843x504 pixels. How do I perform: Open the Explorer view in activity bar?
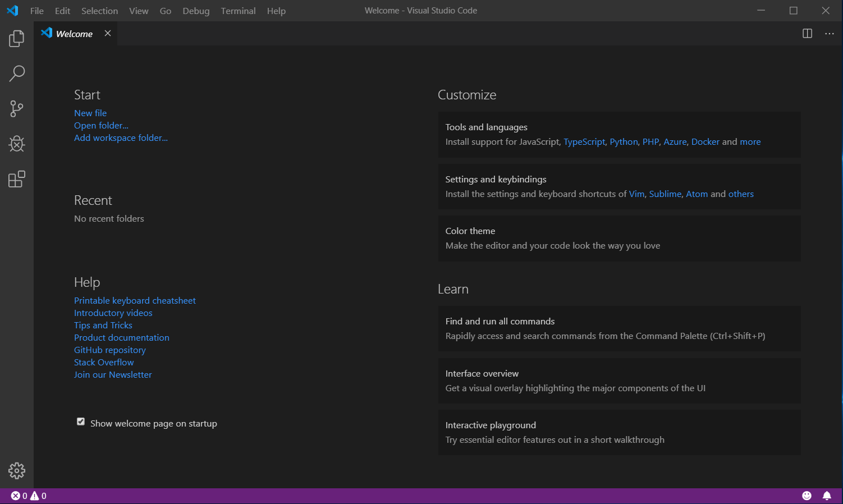click(x=17, y=39)
